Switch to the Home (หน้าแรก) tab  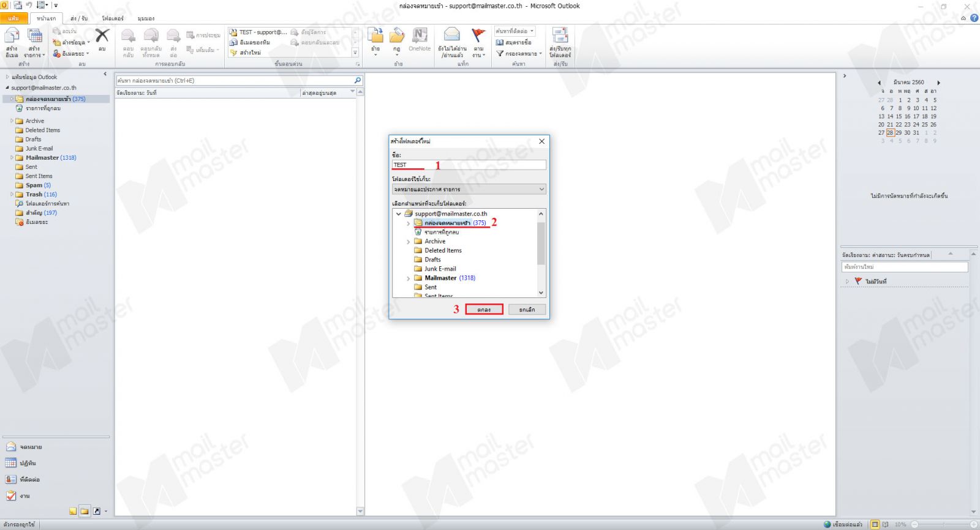pos(46,18)
